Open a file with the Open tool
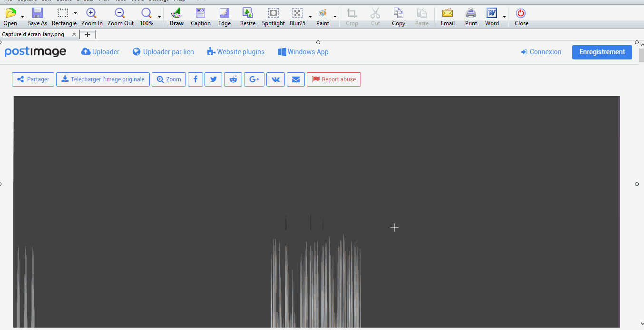The image size is (644, 330). (x=10, y=17)
